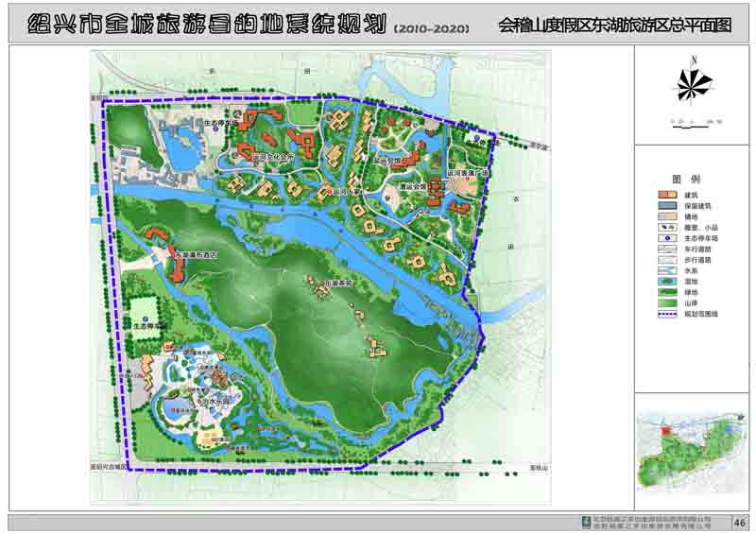Screen dimensions: 756x534
Task: Click the 东湖瀑布酒店 map label
Action: (196, 255)
